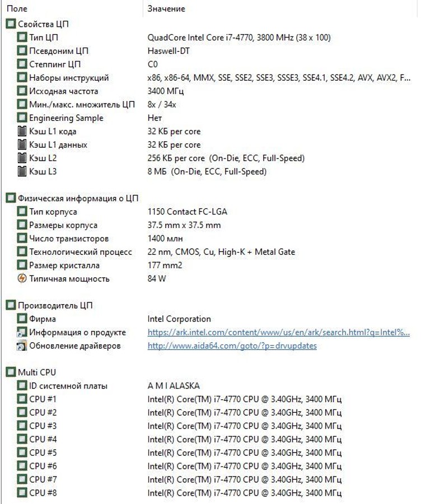
Task: Click the Кэш L3 chip icon
Action: (22, 171)
